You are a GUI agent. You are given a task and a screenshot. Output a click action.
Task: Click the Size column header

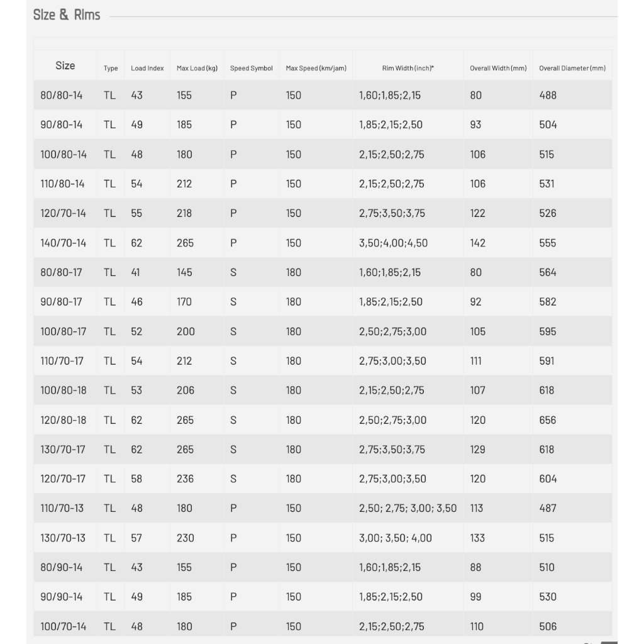(65, 65)
